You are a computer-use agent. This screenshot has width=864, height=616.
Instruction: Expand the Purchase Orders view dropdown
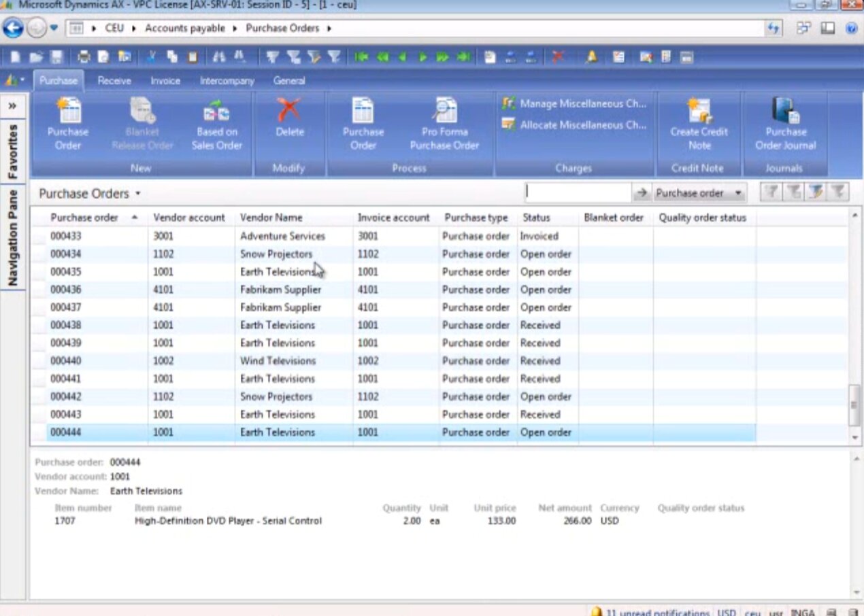(137, 194)
